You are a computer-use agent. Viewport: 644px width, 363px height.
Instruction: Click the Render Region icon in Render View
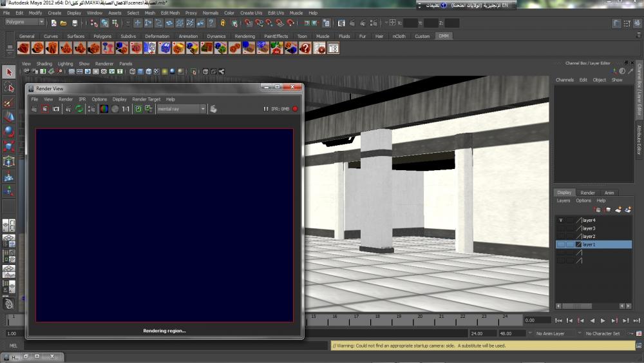(45, 109)
